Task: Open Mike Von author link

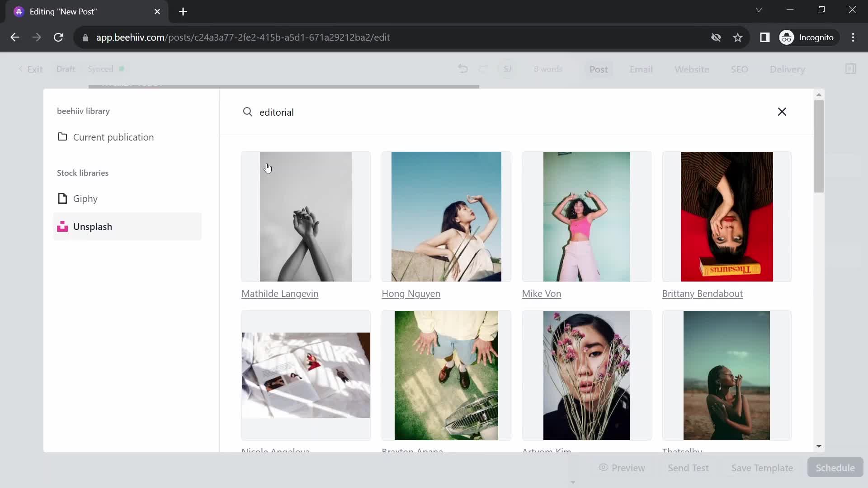Action: pyautogui.click(x=541, y=294)
